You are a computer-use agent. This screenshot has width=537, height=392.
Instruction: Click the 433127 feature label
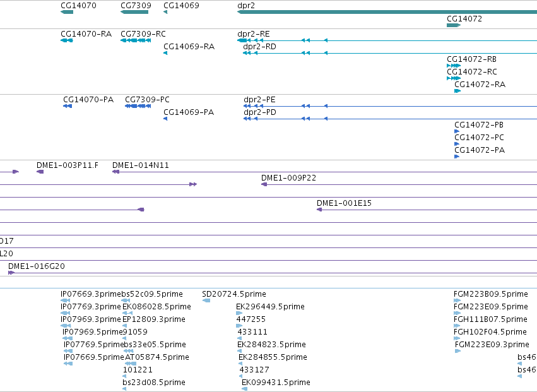pyautogui.click(x=254, y=370)
